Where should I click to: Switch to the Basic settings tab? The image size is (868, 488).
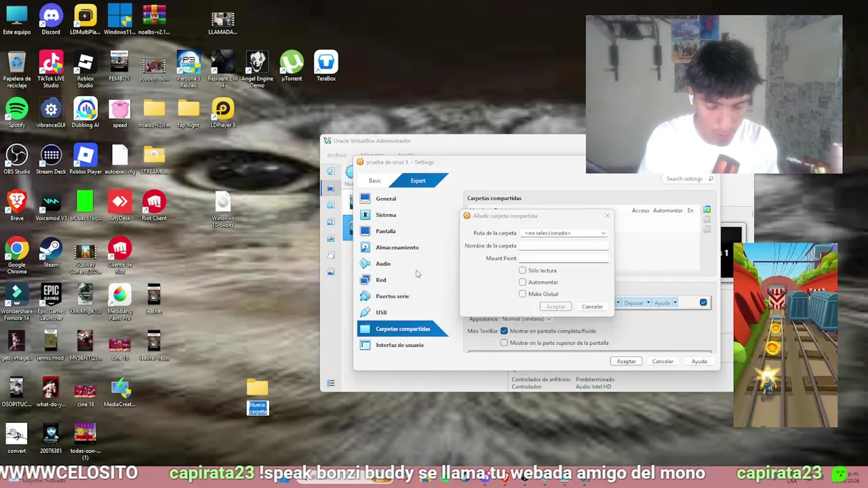click(374, 181)
